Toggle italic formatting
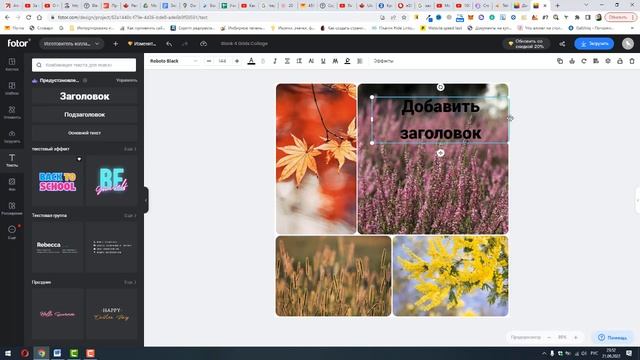Image resolution: width=640 pixels, height=360 pixels. point(275,61)
